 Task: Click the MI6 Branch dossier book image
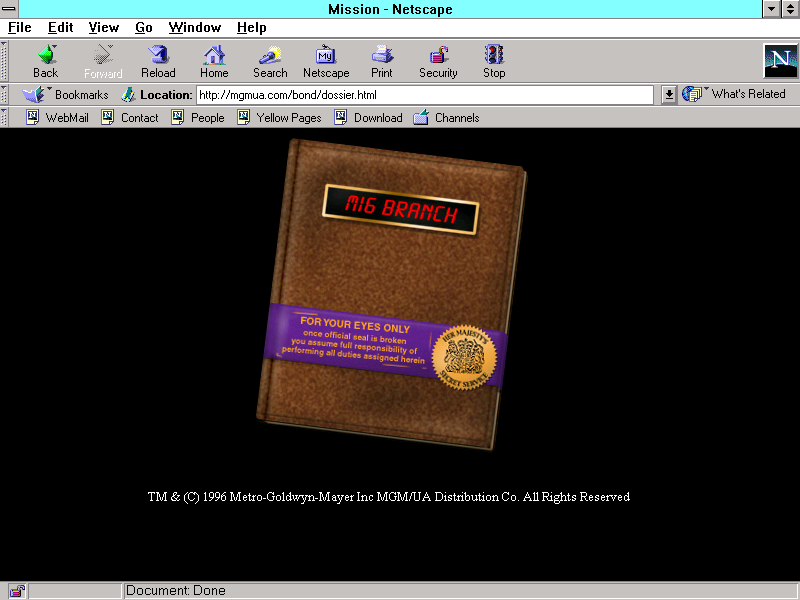click(390, 295)
